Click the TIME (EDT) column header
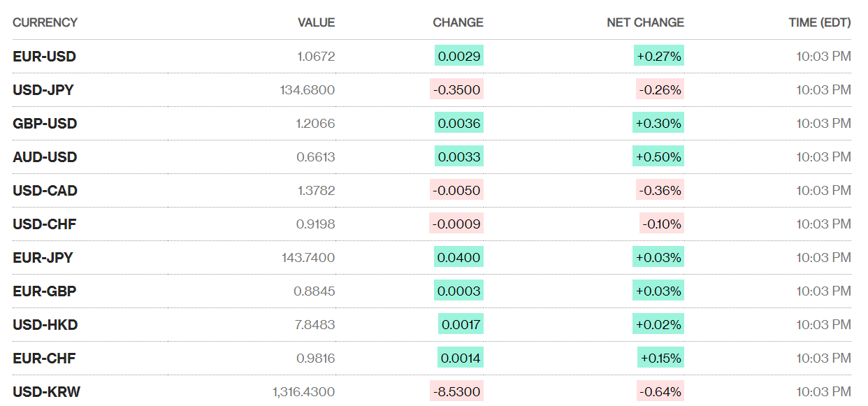 tap(820, 22)
